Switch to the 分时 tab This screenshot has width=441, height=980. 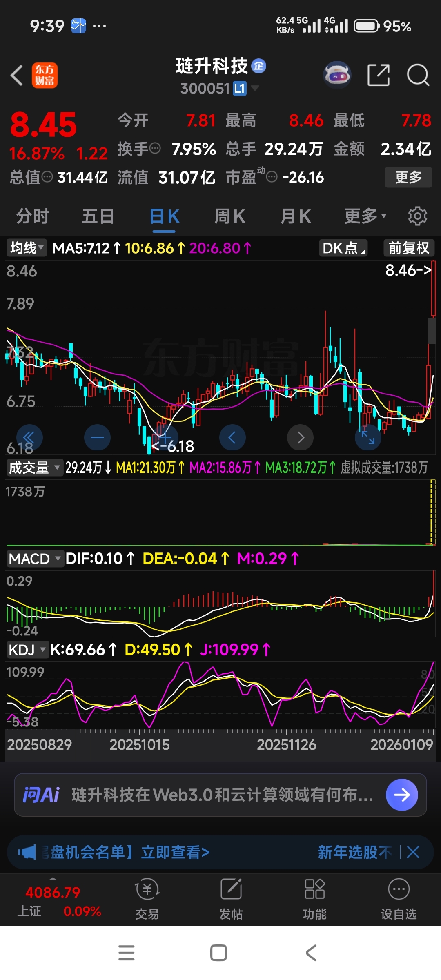[33, 216]
